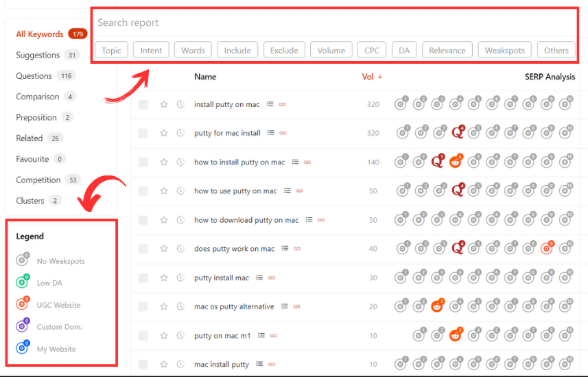Open keyword 'how to download putty on mac'
The width and height of the screenshot is (588, 377).
[246, 220]
